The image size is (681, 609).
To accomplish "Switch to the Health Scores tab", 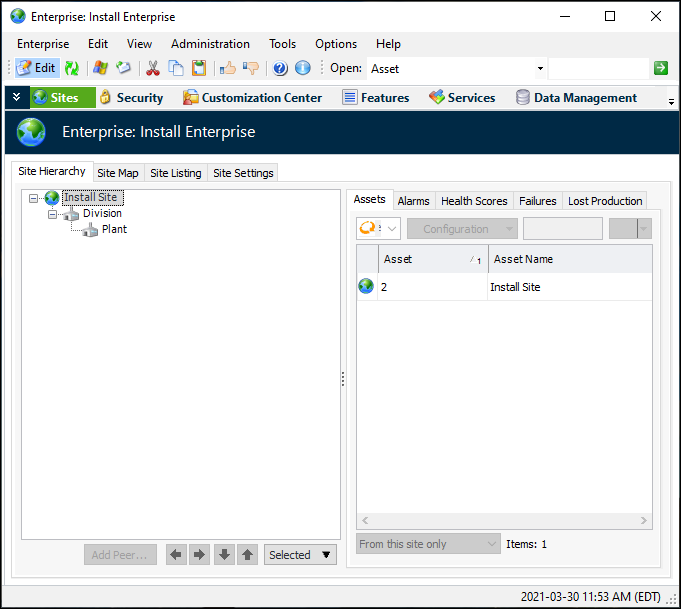I will pos(474,201).
